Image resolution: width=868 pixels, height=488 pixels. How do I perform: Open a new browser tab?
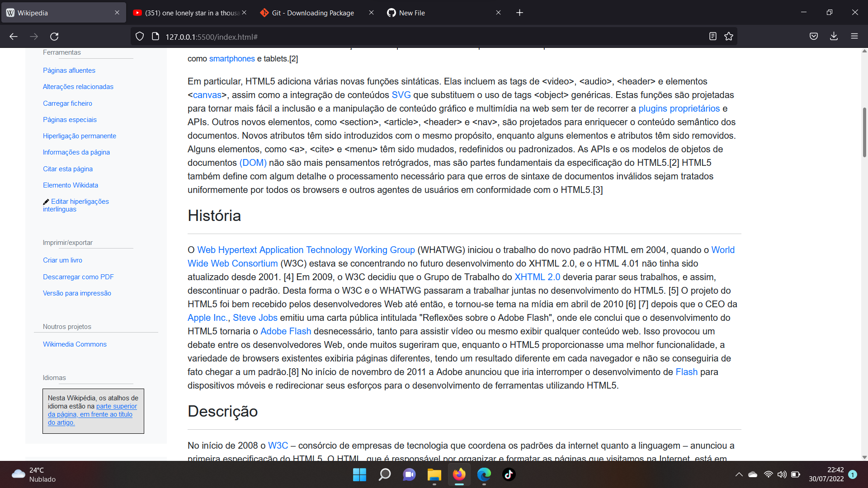pyautogui.click(x=519, y=13)
